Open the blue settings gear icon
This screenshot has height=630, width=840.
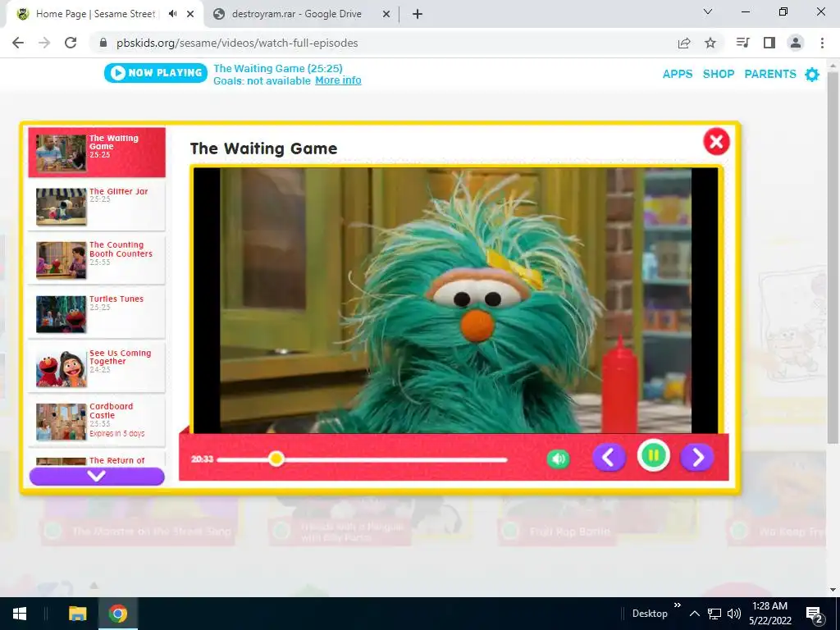coord(812,75)
